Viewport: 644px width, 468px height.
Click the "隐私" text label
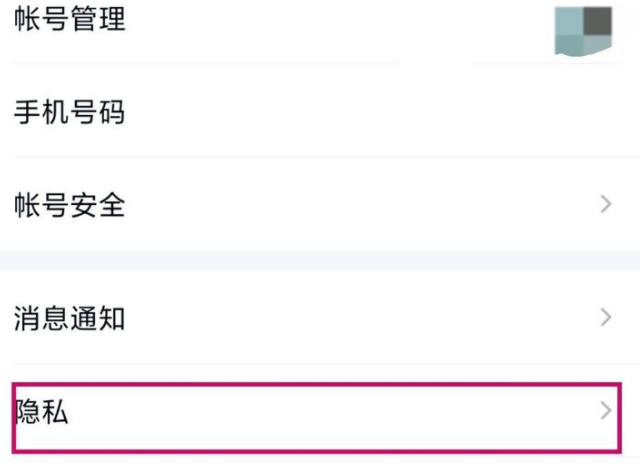[42, 412]
